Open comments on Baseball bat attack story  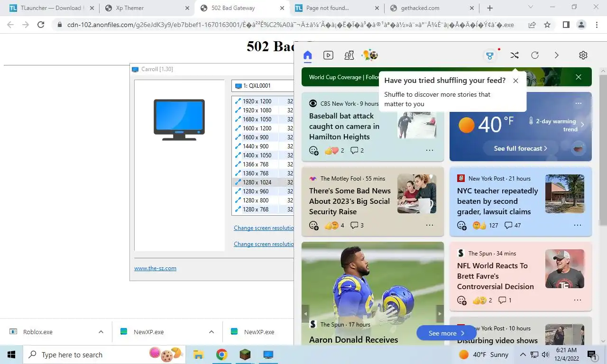pos(357,151)
